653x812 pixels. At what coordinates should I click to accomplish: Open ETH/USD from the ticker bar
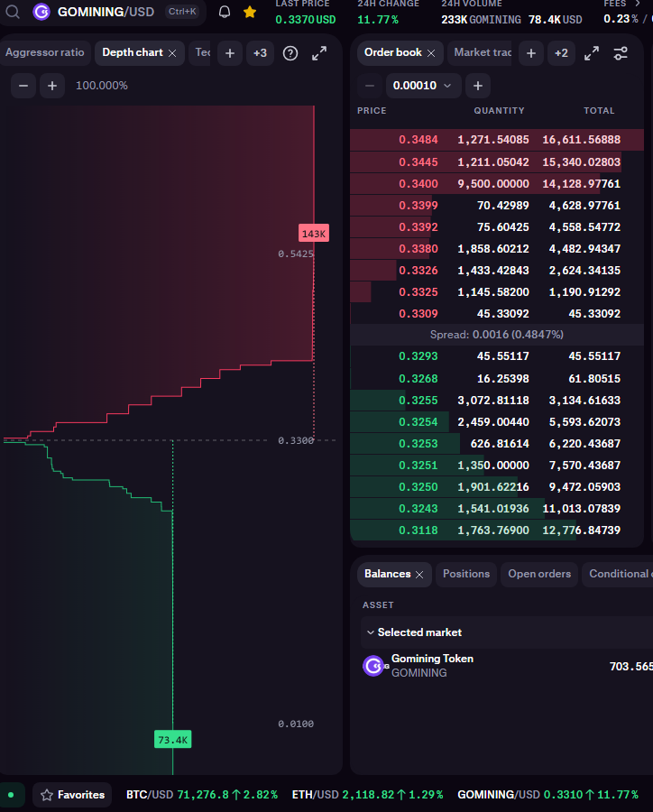coord(367,795)
